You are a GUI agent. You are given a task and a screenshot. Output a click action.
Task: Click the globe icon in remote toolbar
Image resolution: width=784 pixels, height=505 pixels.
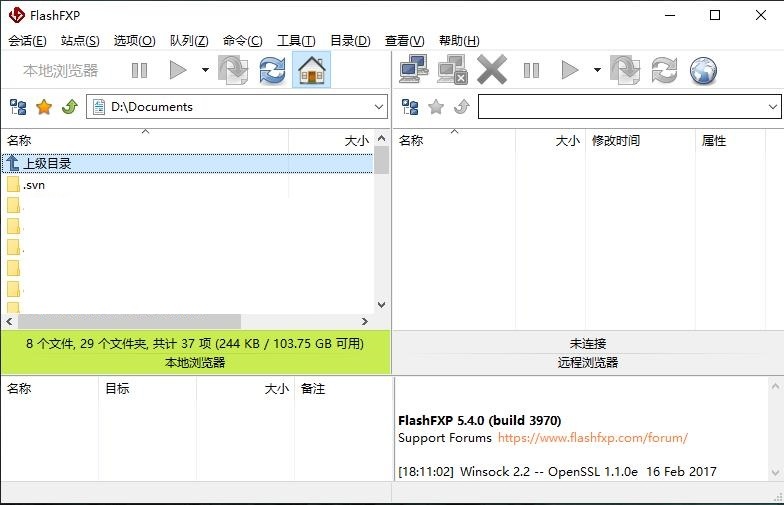coord(703,70)
